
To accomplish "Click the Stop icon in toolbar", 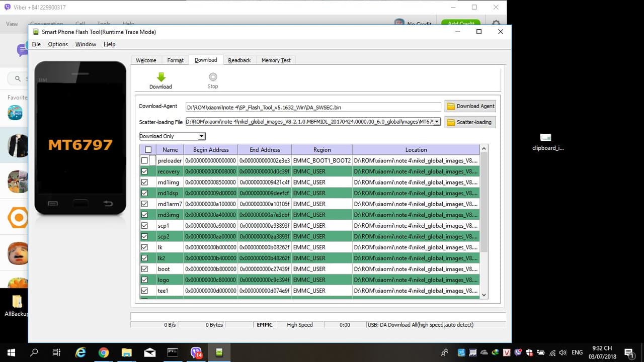I will click(213, 77).
